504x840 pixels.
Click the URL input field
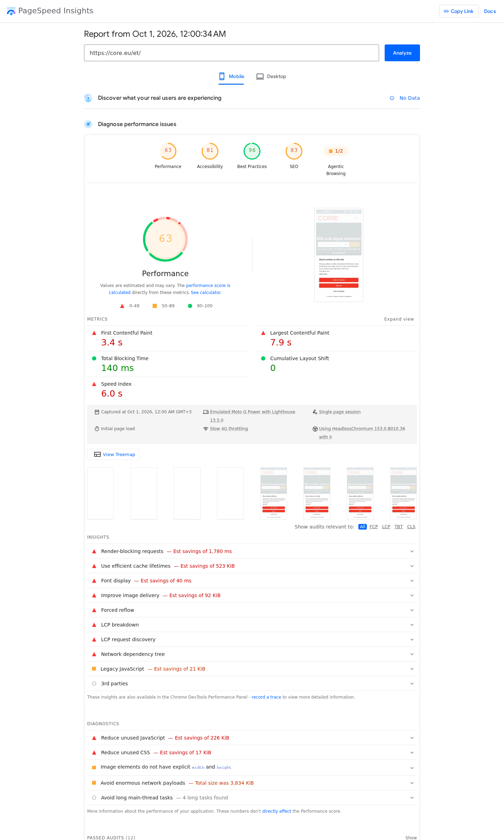[x=231, y=53]
